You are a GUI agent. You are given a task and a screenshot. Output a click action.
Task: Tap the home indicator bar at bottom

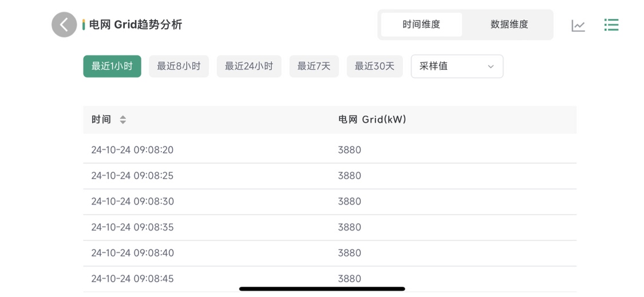(x=322, y=289)
